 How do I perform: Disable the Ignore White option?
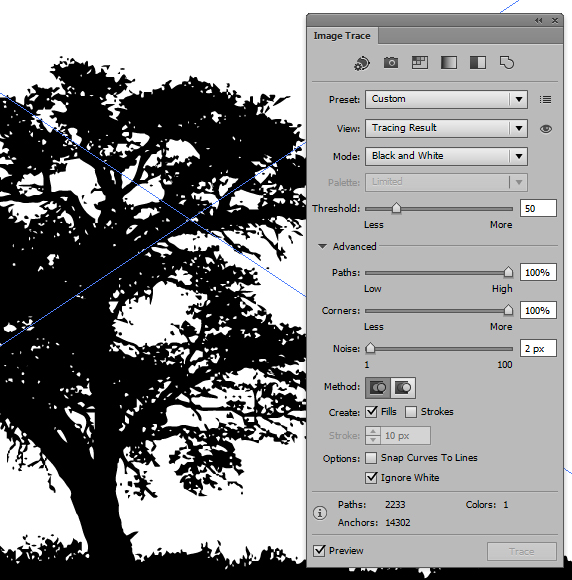371,478
